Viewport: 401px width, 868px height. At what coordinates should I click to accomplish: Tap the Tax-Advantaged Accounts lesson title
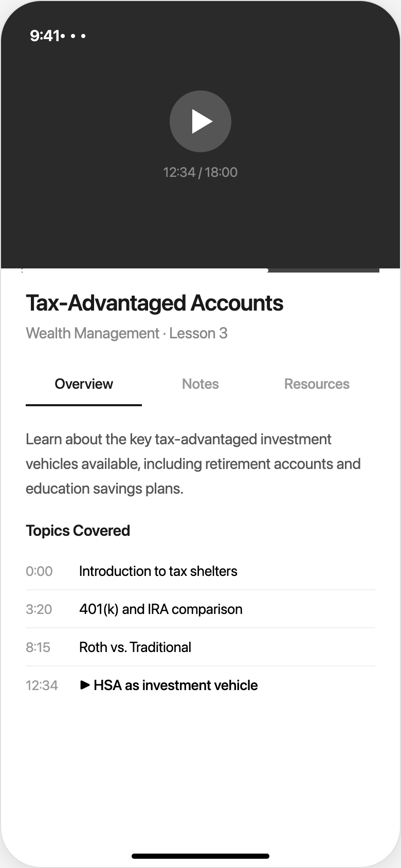(x=155, y=303)
